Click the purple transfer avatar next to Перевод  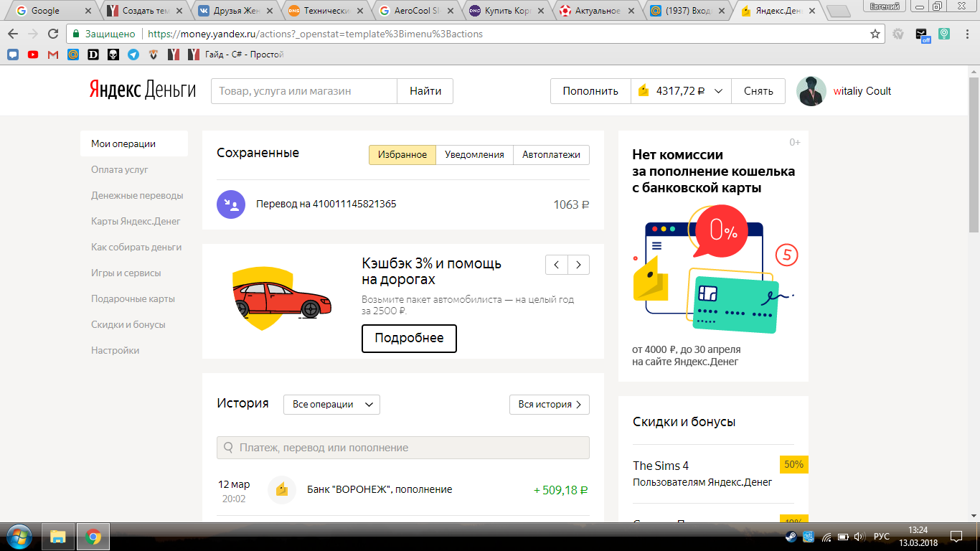(231, 204)
